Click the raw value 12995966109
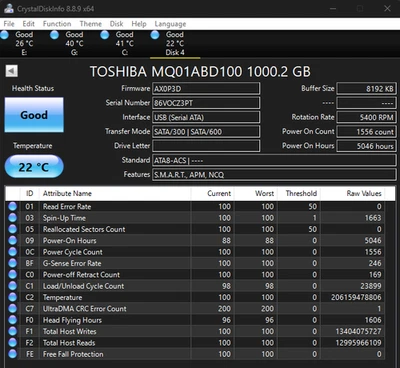 click(x=358, y=343)
